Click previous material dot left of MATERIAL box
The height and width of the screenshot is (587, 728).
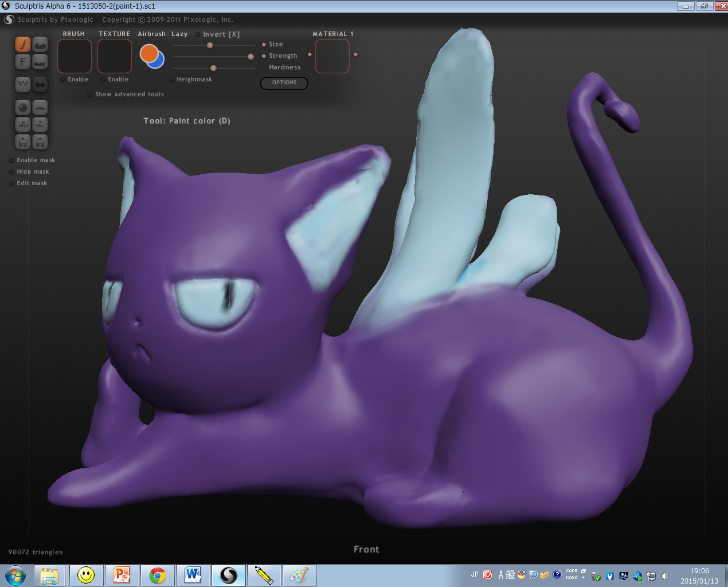coord(310,54)
